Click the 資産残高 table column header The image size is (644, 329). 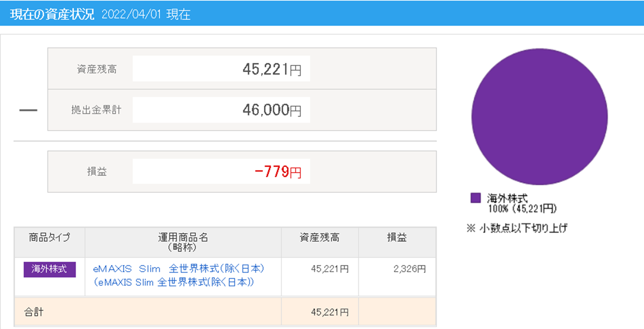(x=319, y=238)
